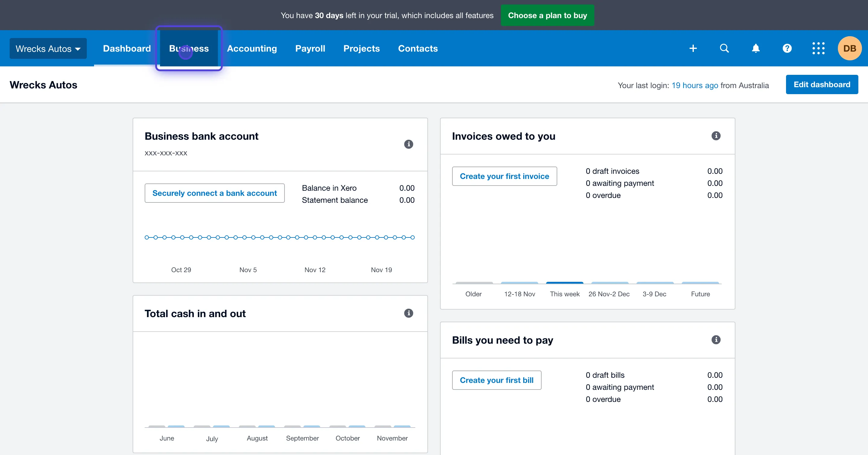868x455 pixels.
Task: Show info for Bills you need to pay
Action: tap(716, 340)
